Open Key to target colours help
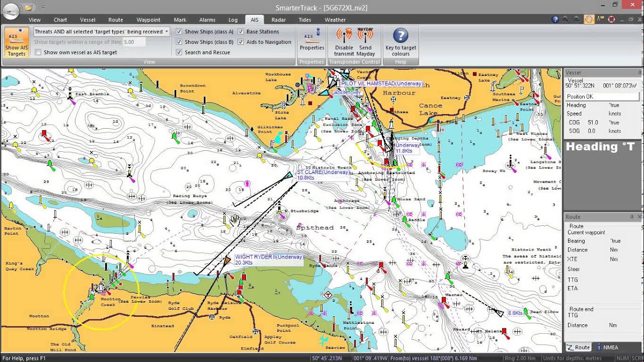The height and width of the screenshot is (362, 644). tap(400, 42)
